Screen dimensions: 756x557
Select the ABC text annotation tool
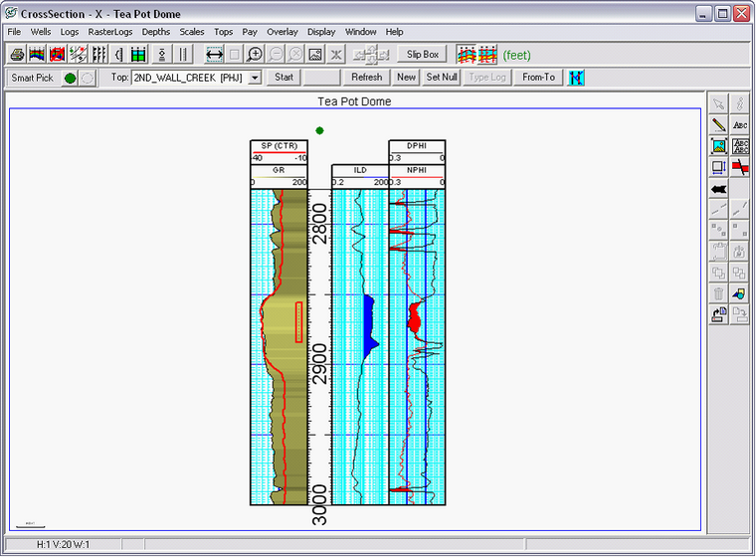pos(740,124)
